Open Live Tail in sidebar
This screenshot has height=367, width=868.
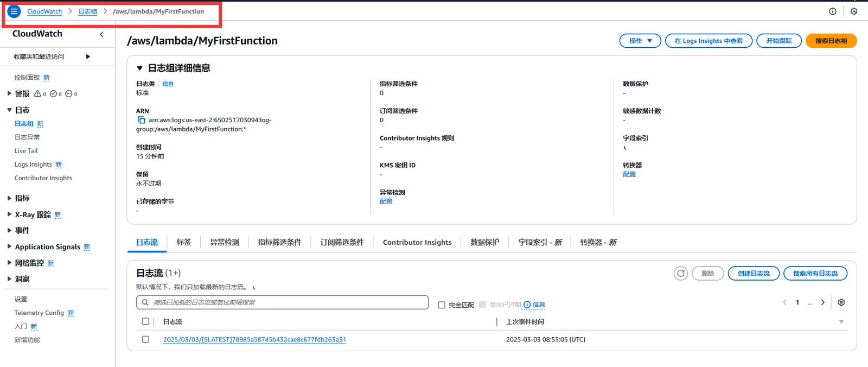coord(26,151)
